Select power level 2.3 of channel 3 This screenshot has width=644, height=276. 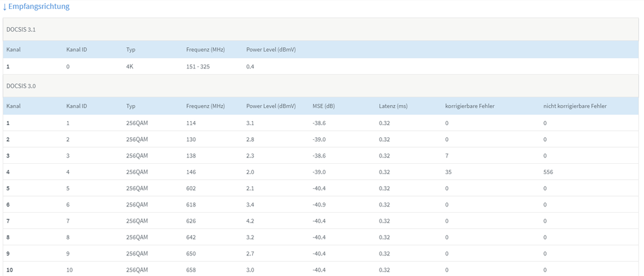(x=250, y=155)
